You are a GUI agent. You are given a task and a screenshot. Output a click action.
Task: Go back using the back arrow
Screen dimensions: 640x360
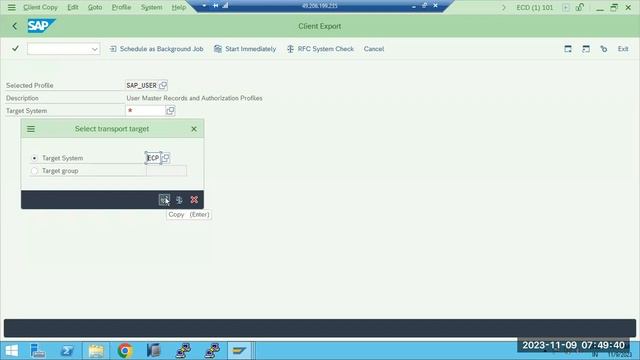pyautogui.click(x=15, y=26)
